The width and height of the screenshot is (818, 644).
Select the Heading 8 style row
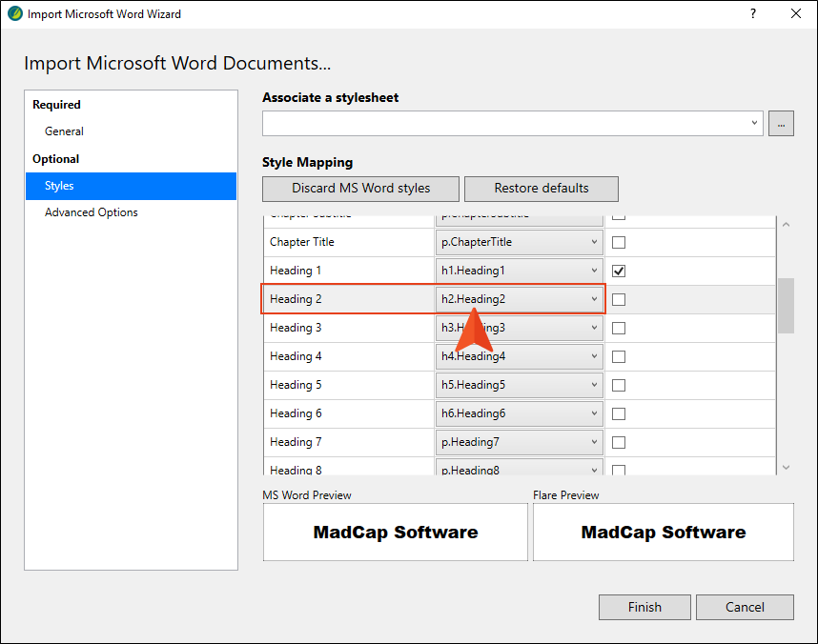coord(520,467)
